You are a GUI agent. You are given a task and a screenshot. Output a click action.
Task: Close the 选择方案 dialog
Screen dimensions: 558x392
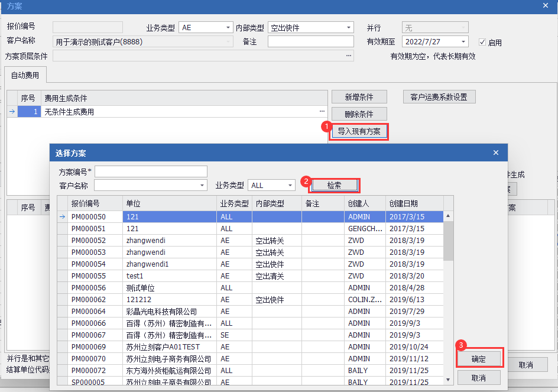click(x=496, y=153)
